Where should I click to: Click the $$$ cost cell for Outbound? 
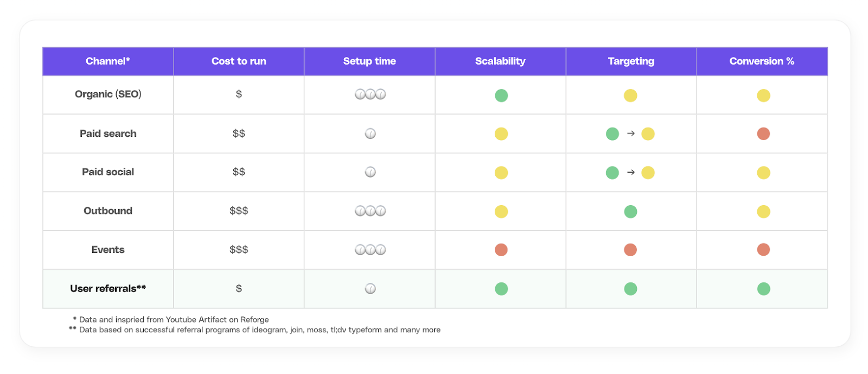point(239,211)
